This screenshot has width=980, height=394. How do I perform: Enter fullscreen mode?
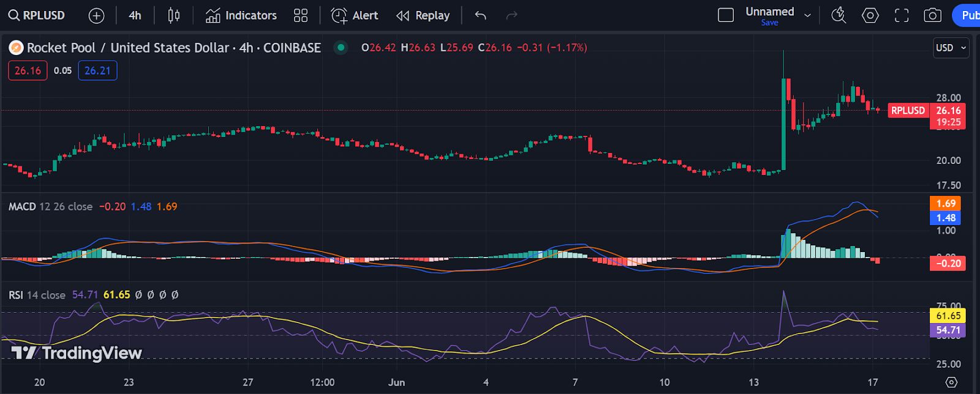[901, 15]
